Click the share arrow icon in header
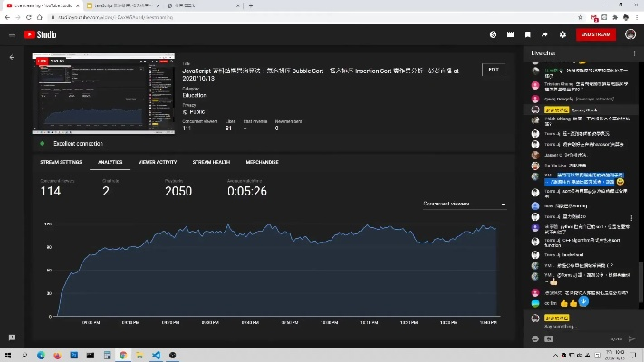 (x=544, y=34)
